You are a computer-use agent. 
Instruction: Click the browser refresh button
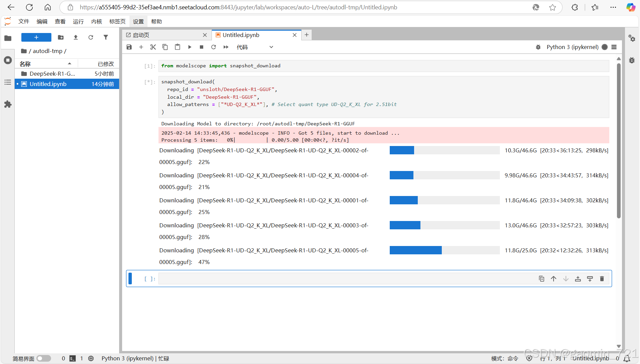29,7
